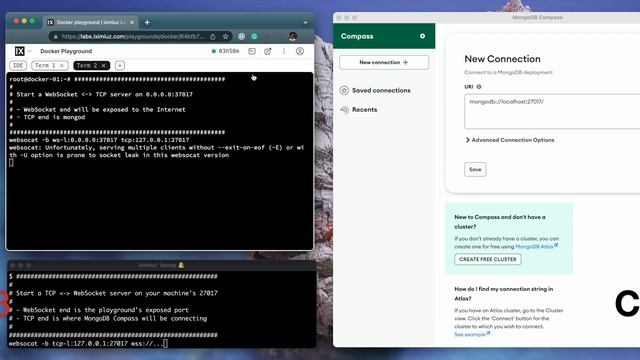Expand Advanced Connection Options
The width and height of the screenshot is (640, 360).
510,140
